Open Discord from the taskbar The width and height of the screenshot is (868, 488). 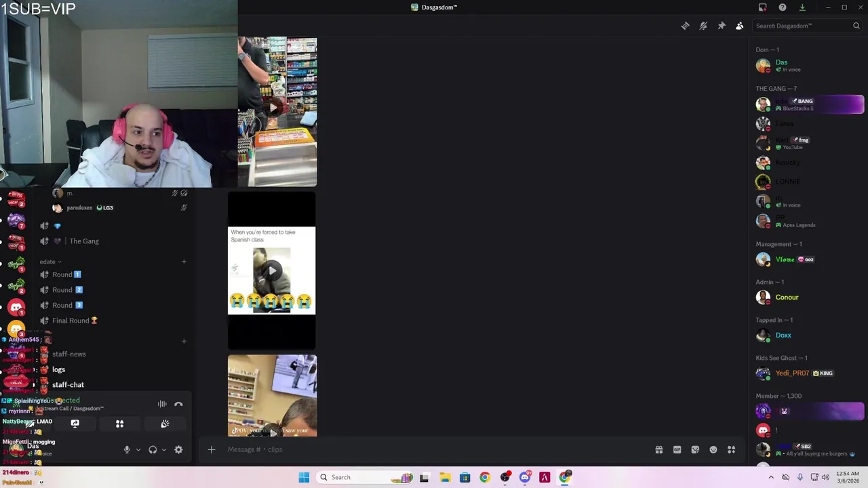[525, 477]
